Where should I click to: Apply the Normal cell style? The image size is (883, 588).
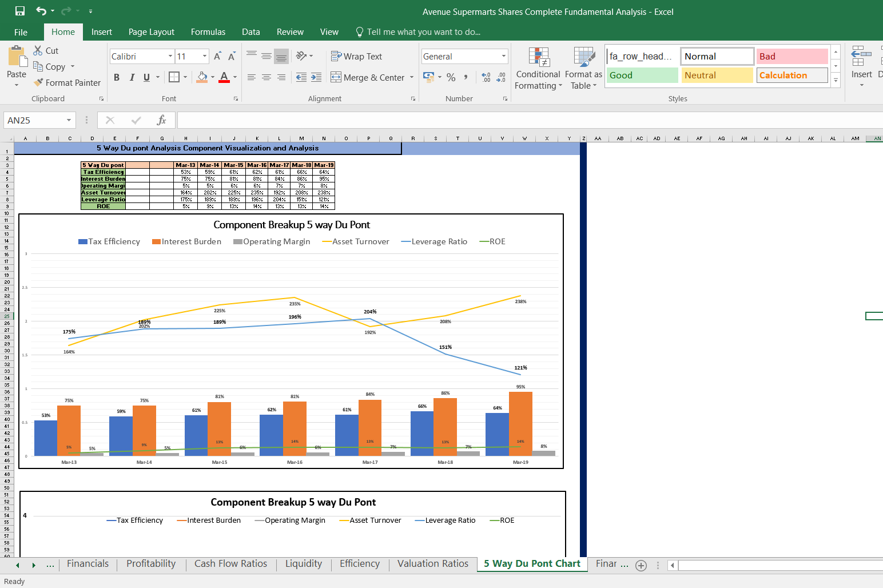[x=717, y=56]
